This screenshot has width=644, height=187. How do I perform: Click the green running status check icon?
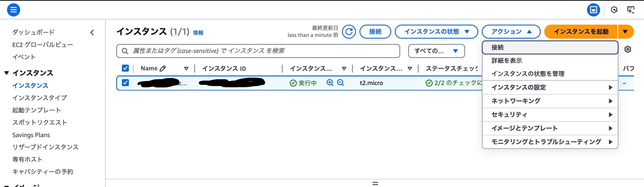click(293, 83)
